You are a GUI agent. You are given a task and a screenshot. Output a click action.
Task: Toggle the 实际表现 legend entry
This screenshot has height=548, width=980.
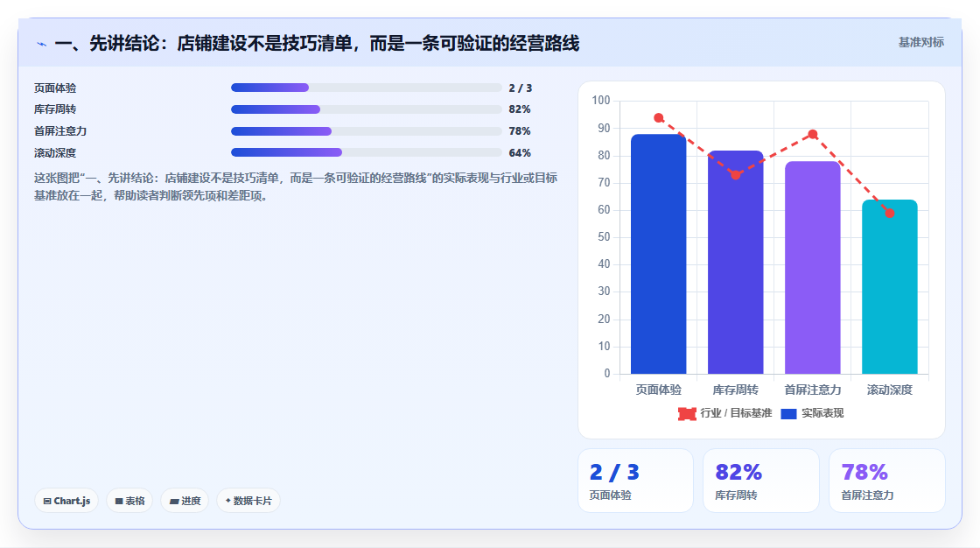(x=813, y=413)
